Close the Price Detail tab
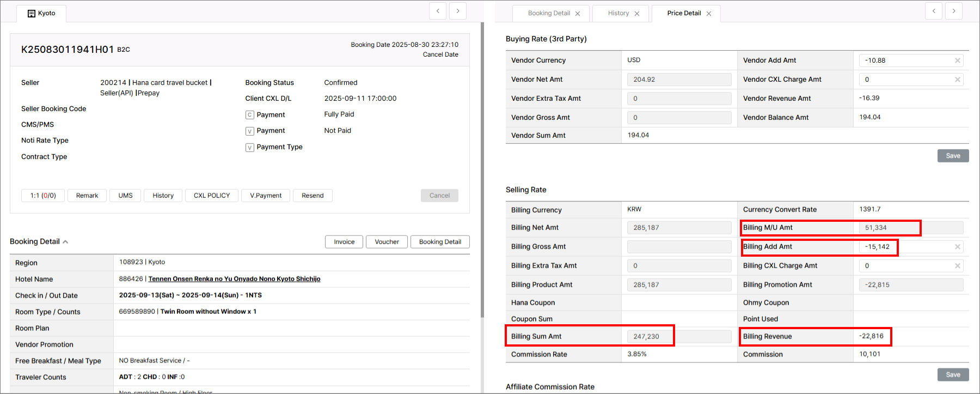Image resolution: width=980 pixels, height=394 pixels. click(709, 14)
